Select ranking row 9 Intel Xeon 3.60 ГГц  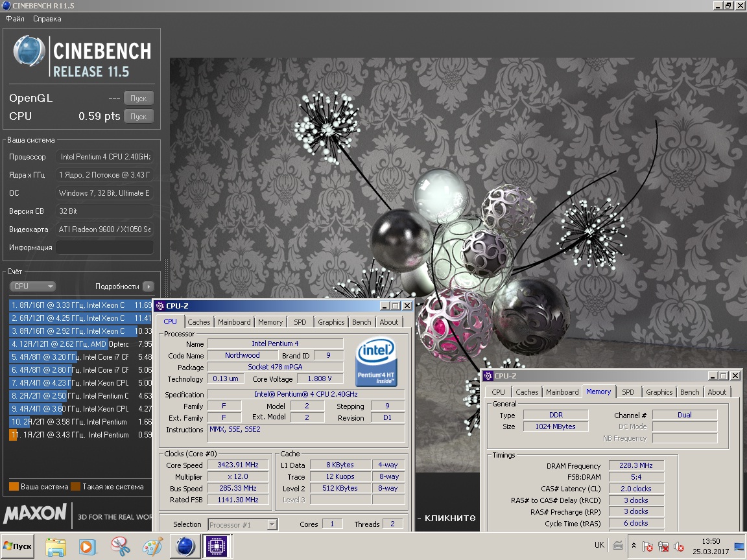coord(80,408)
